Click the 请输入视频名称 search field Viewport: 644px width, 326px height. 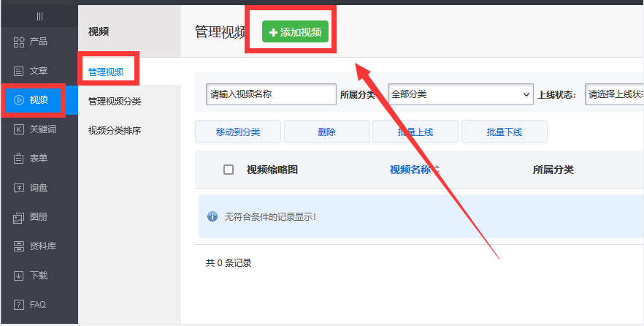(271, 94)
